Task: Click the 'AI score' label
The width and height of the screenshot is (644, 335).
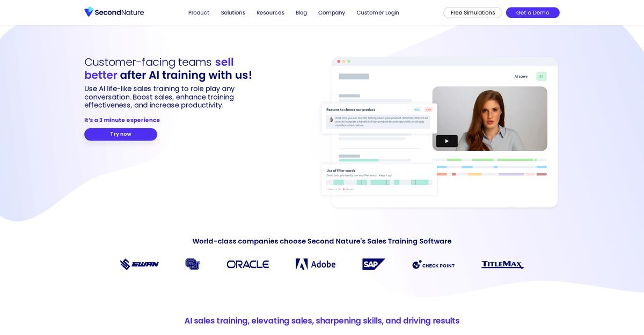Action: 521,77
